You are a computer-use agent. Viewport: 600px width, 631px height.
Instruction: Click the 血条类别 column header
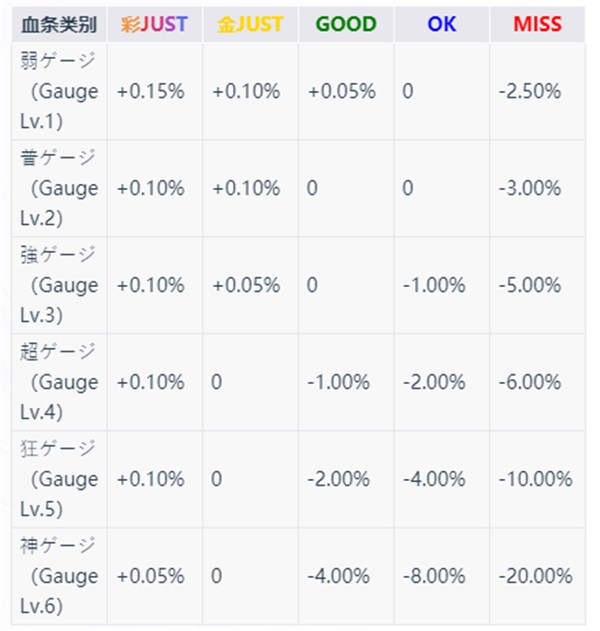[x=57, y=24]
